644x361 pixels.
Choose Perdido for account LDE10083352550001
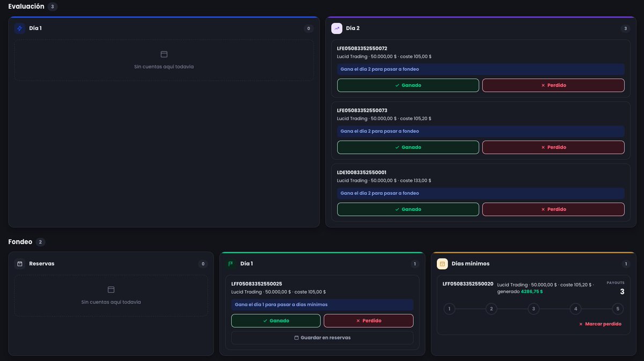pyautogui.click(x=553, y=209)
